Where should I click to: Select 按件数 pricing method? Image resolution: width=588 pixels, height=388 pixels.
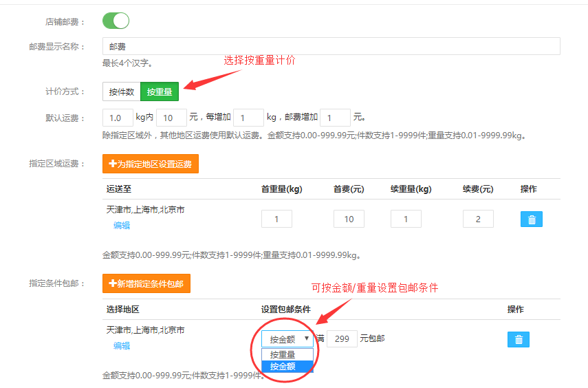tap(122, 91)
